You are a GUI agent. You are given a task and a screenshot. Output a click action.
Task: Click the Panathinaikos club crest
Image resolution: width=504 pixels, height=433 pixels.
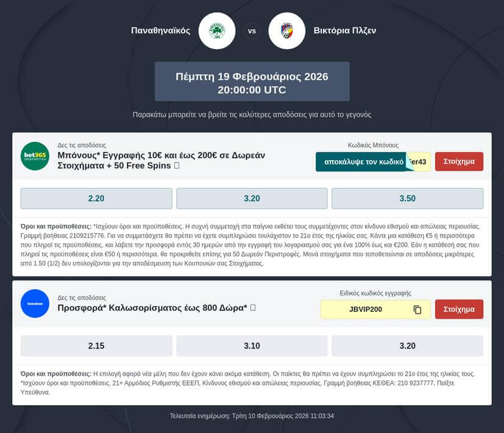click(x=216, y=30)
